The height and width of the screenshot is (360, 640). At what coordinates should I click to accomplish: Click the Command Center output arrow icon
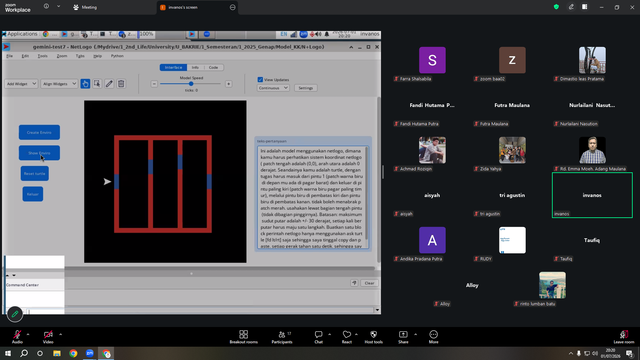[354, 283]
